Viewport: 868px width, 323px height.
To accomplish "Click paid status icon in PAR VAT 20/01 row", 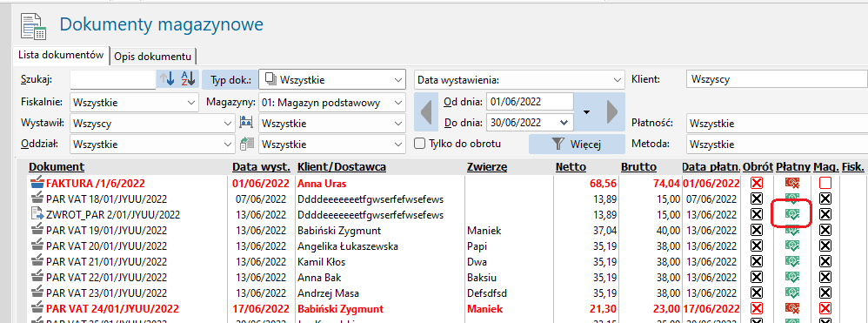I will coord(792,245).
